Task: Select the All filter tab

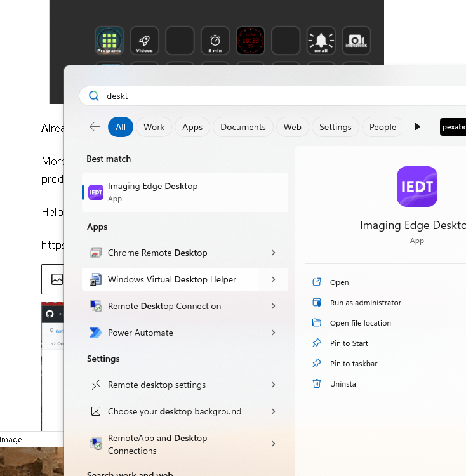Action: [121, 127]
